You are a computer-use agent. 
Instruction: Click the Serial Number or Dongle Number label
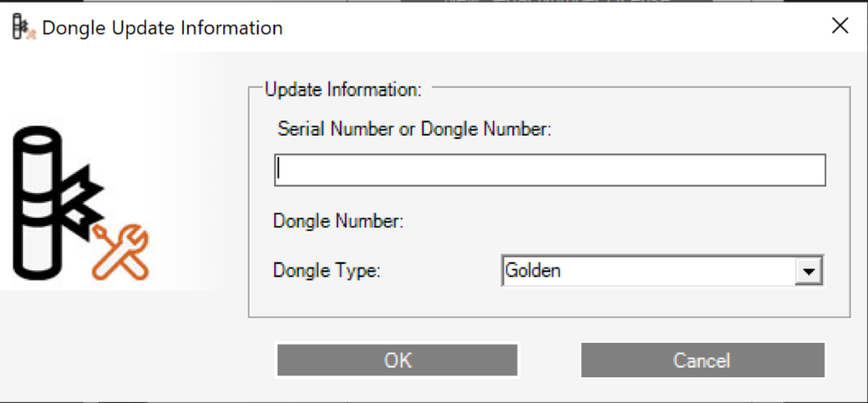coord(414,129)
